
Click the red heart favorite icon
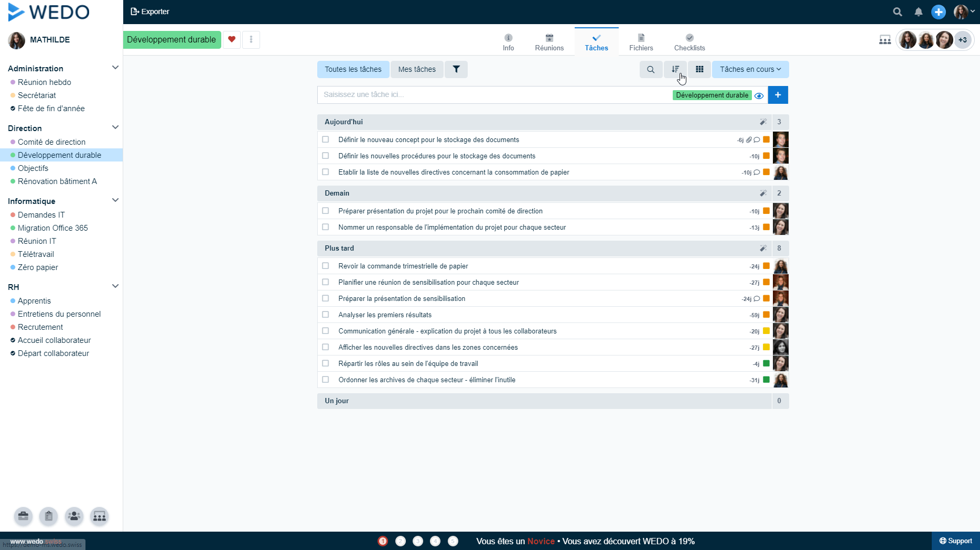pyautogui.click(x=232, y=39)
